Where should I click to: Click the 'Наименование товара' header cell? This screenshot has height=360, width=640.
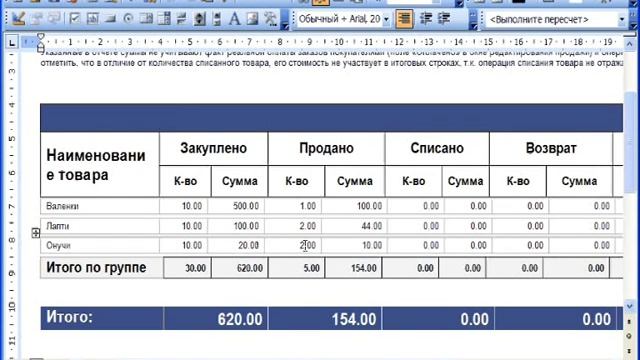(x=100, y=164)
